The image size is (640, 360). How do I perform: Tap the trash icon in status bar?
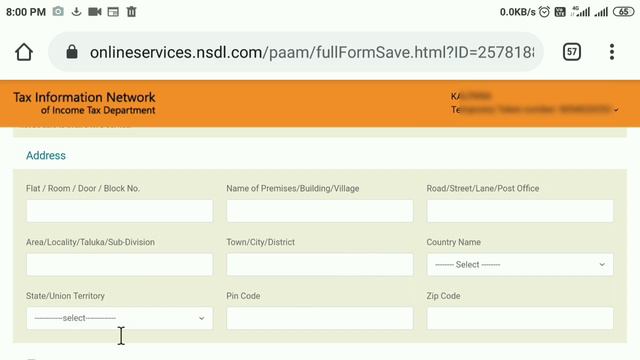pos(131,11)
